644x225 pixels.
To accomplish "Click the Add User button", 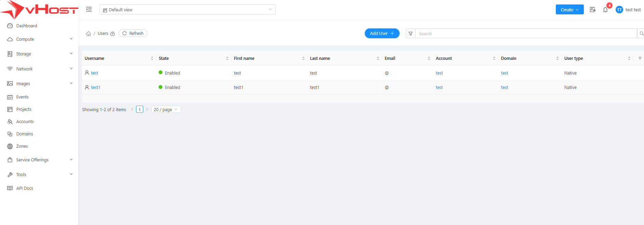I will point(382,34).
